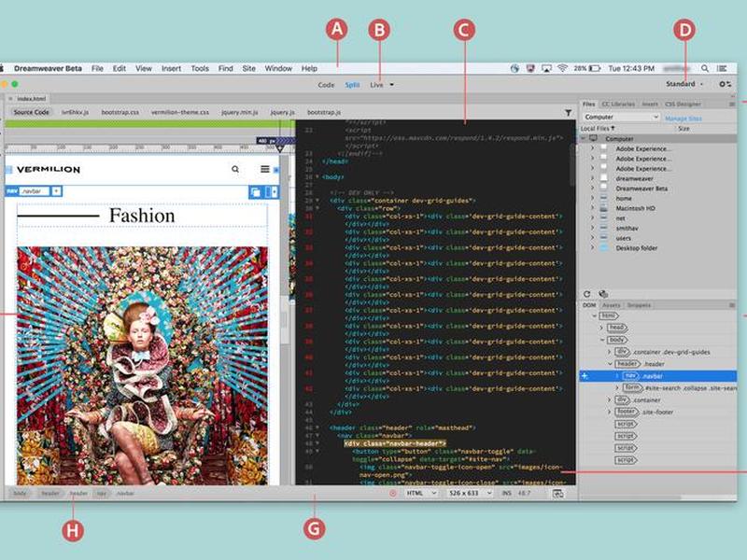
Task: Click the Computer monitor icon in Files
Action: tap(593, 138)
